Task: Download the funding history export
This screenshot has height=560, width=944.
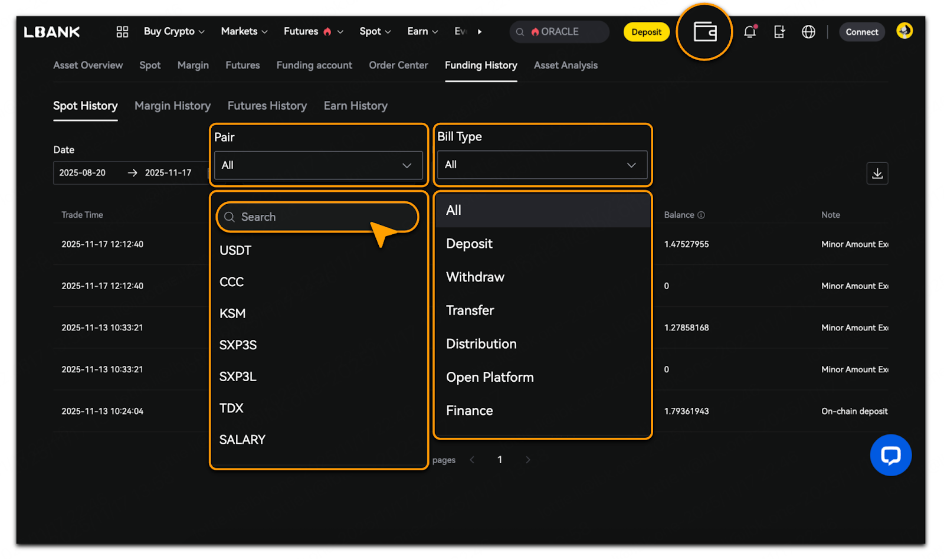Action: pos(877,173)
